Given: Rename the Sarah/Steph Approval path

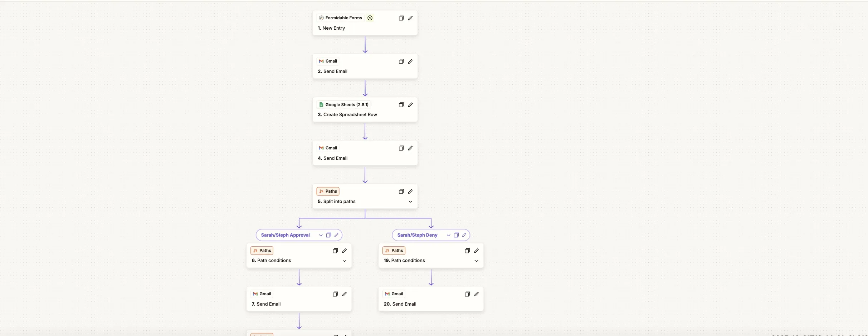Looking at the screenshot, I should tap(336, 235).
